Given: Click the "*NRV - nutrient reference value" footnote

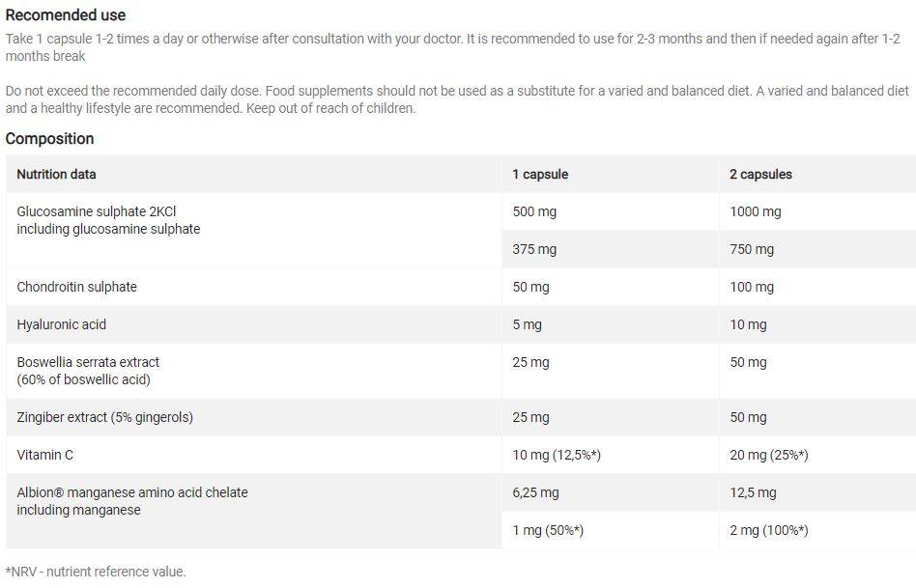Looking at the screenshot, I should [x=96, y=572].
